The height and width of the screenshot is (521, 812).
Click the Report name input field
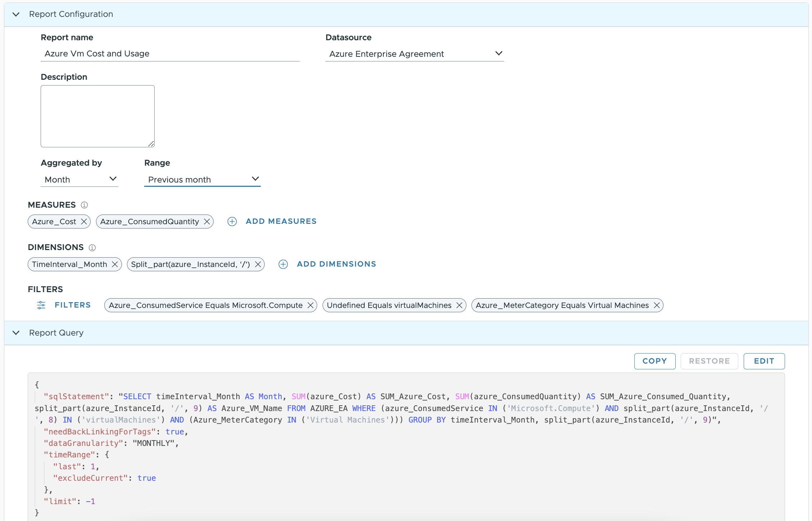coord(170,54)
